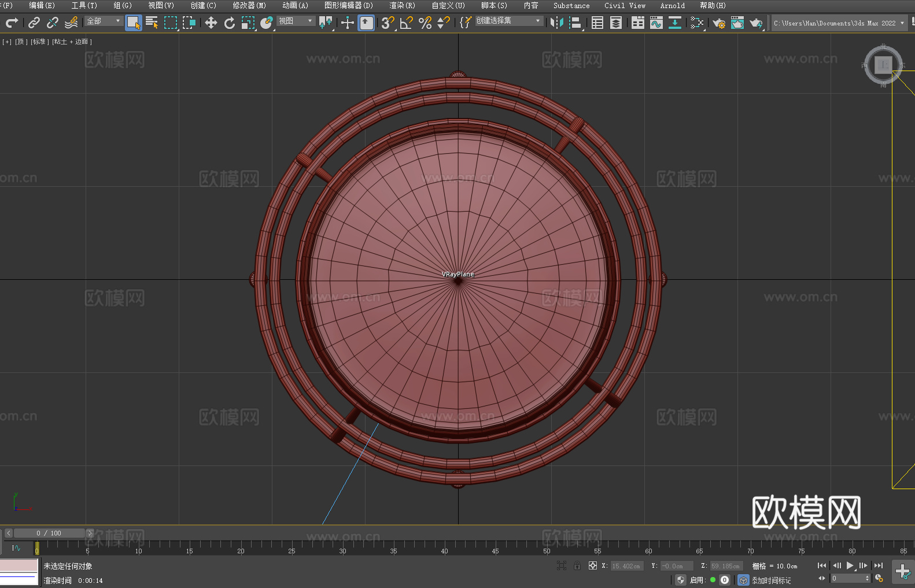Click the X coordinate field

pyautogui.click(x=627, y=566)
